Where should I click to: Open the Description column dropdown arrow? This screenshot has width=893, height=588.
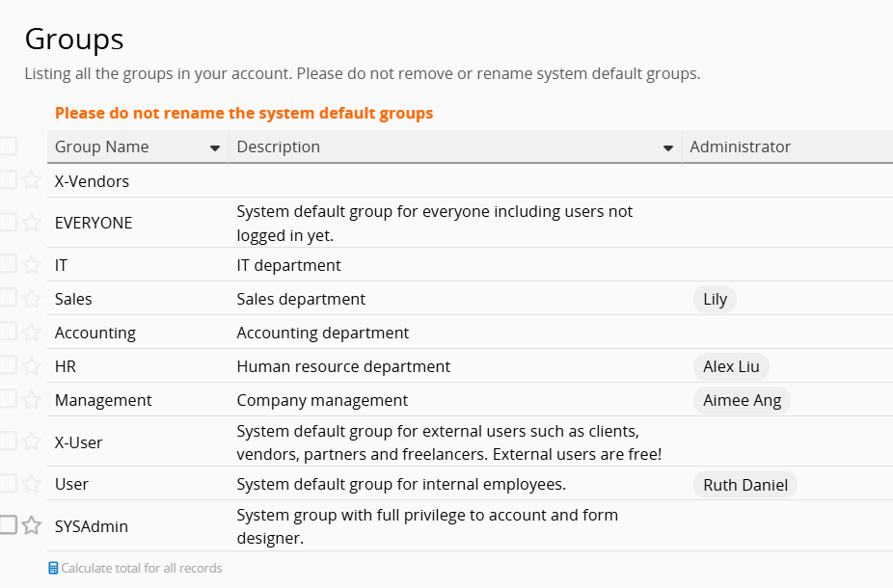pyautogui.click(x=667, y=148)
